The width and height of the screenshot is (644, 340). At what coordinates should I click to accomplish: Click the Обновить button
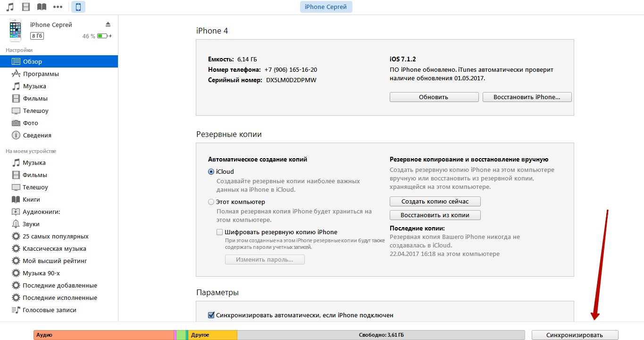coord(434,97)
